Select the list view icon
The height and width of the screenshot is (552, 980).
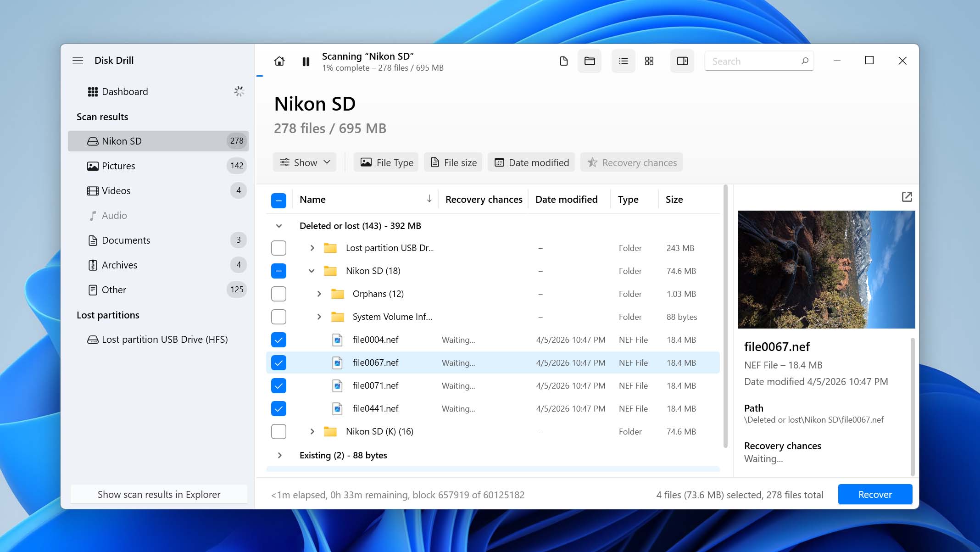[623, 61]
